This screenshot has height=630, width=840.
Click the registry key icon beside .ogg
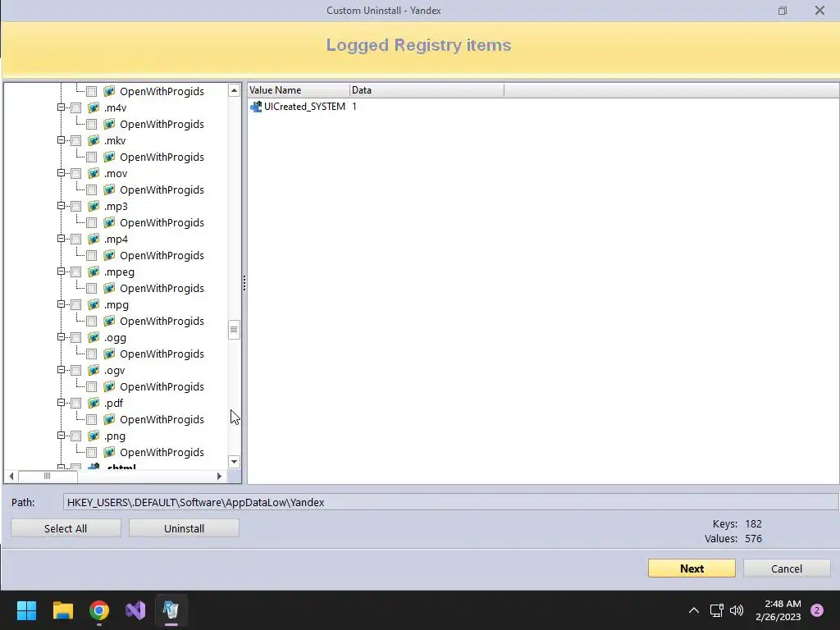coord(94,337)
